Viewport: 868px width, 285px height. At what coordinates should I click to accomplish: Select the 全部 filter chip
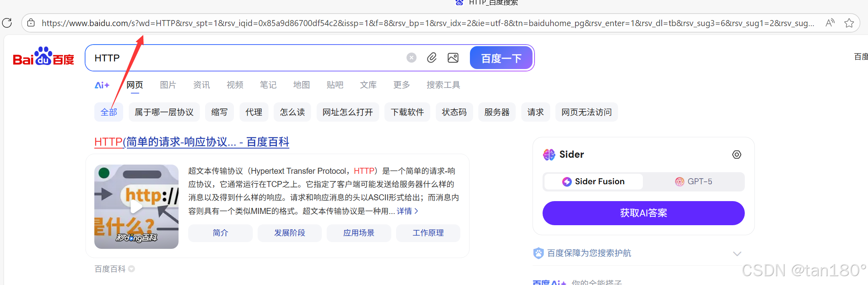109,112
